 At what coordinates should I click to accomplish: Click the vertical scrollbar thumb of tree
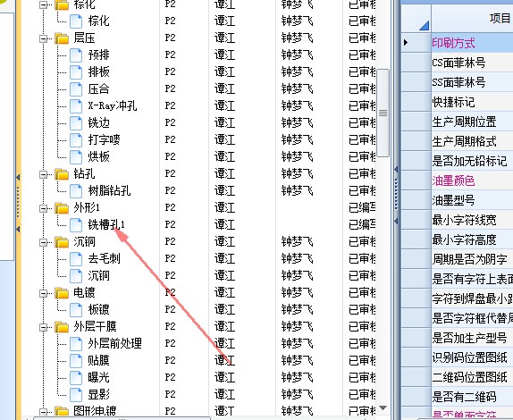383,113
